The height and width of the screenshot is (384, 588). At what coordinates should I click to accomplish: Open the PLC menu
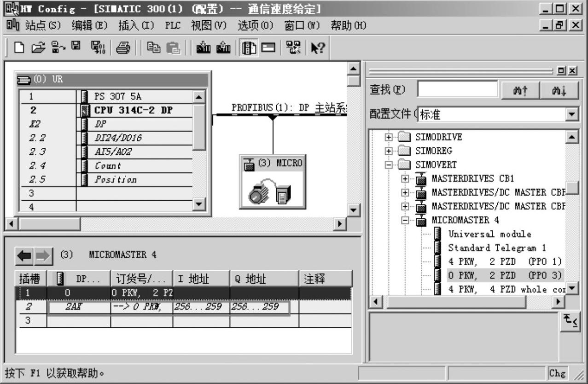coord(173,25)
